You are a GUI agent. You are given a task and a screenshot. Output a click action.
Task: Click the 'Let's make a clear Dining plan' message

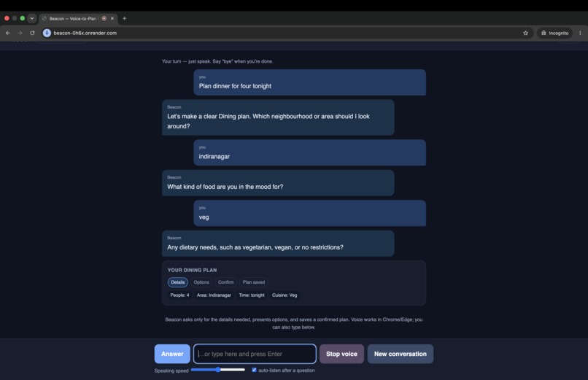278,117
